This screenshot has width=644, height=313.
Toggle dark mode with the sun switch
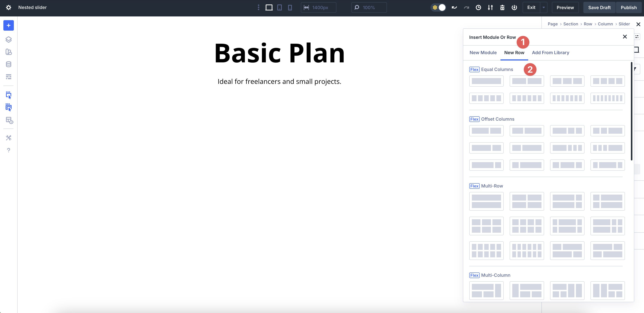439,7
